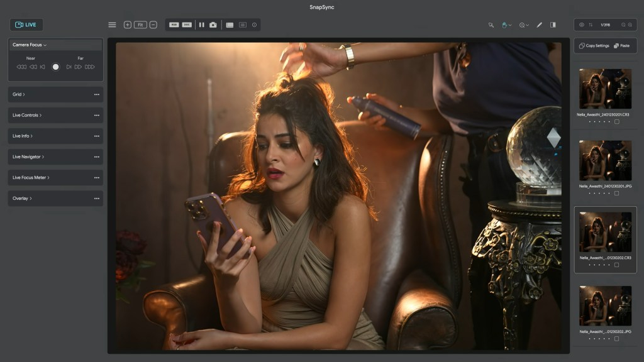Viewport: 644px width, 362px height.
Task: Click the Copy Settings button
Action: (x=594, y=46)
